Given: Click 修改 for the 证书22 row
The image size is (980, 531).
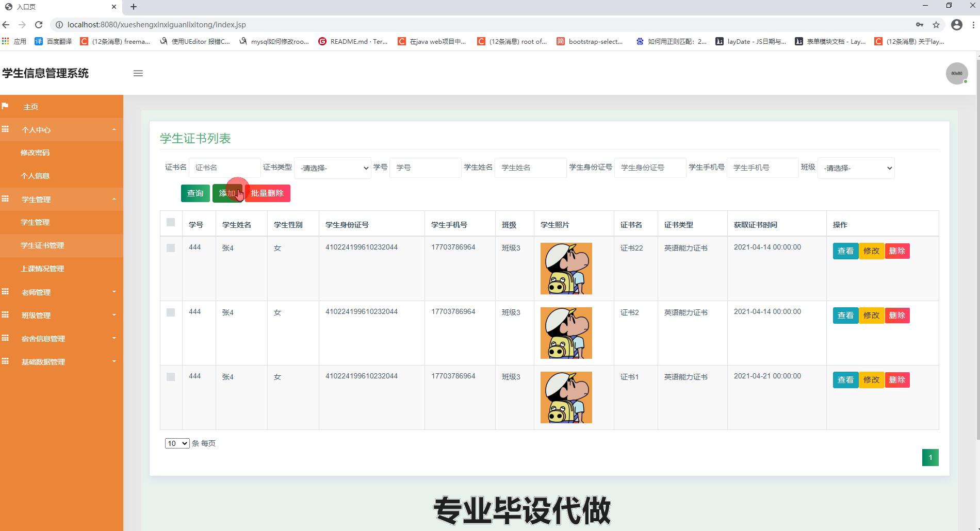Looking at the screenshot, I should point(871,251).
